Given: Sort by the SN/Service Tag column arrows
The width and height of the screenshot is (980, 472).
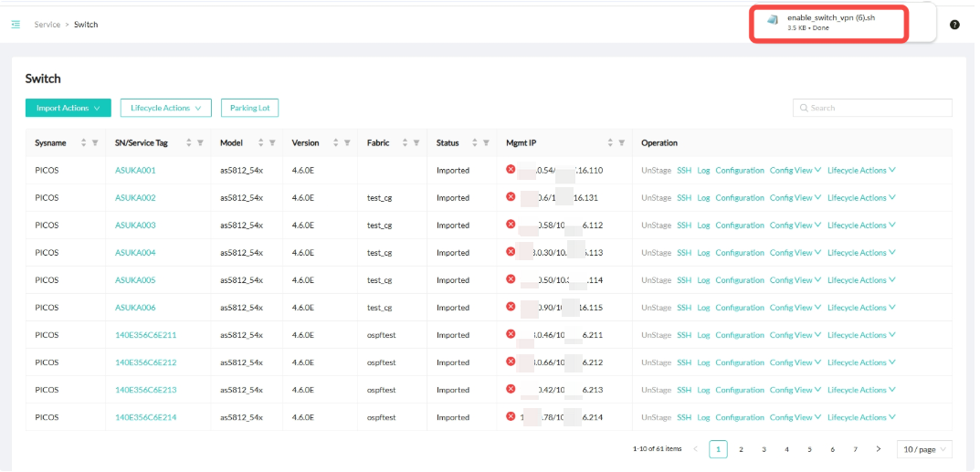Looking at the screenshot, I should (188, 143).
